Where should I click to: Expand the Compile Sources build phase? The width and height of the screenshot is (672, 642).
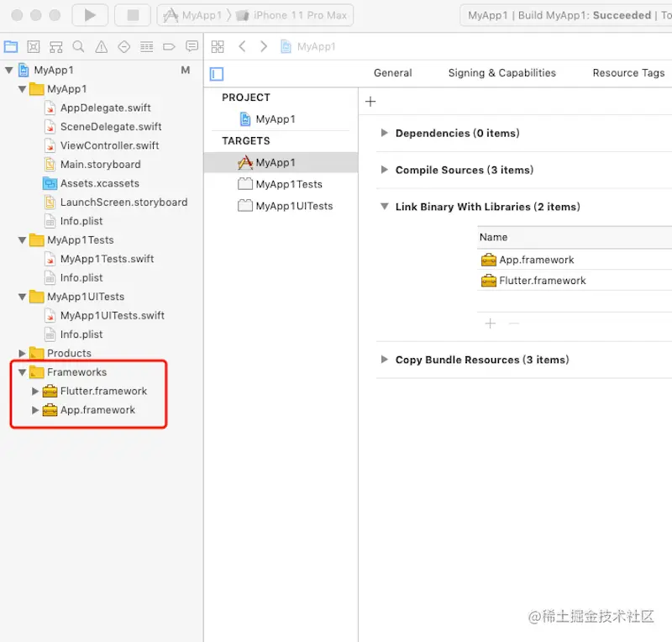click(385, 170)
